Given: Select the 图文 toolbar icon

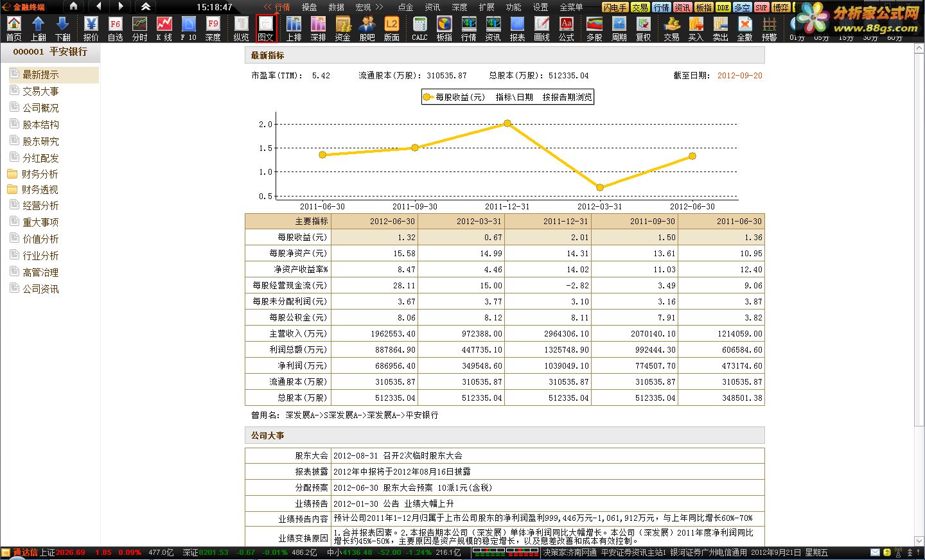Looking at the screenshot, I should click(x=265, y=28).
